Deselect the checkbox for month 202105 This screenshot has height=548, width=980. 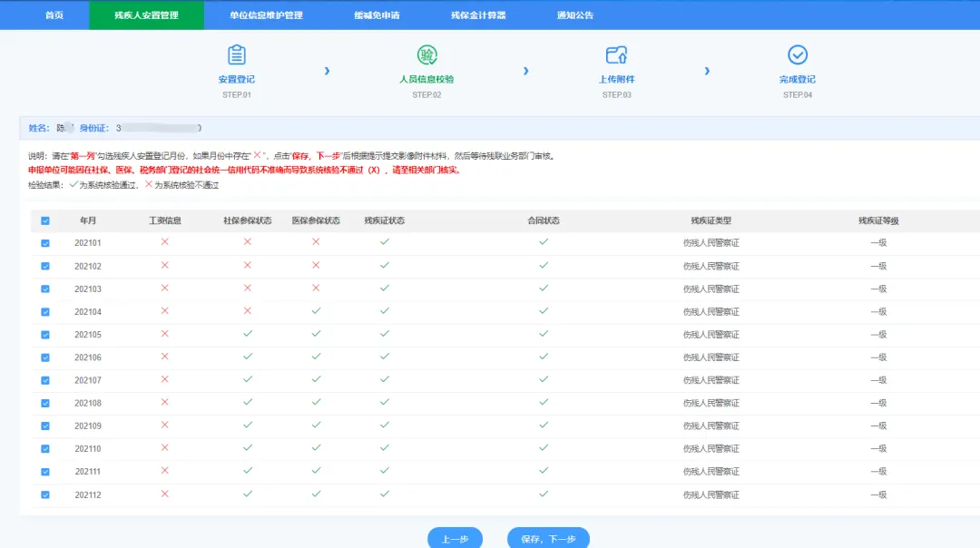click(45, 335)
